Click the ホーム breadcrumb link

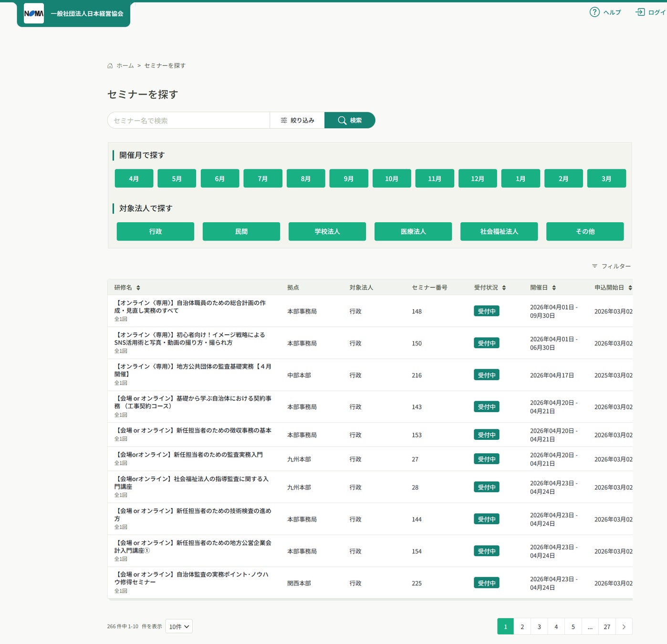pos(125,66)
